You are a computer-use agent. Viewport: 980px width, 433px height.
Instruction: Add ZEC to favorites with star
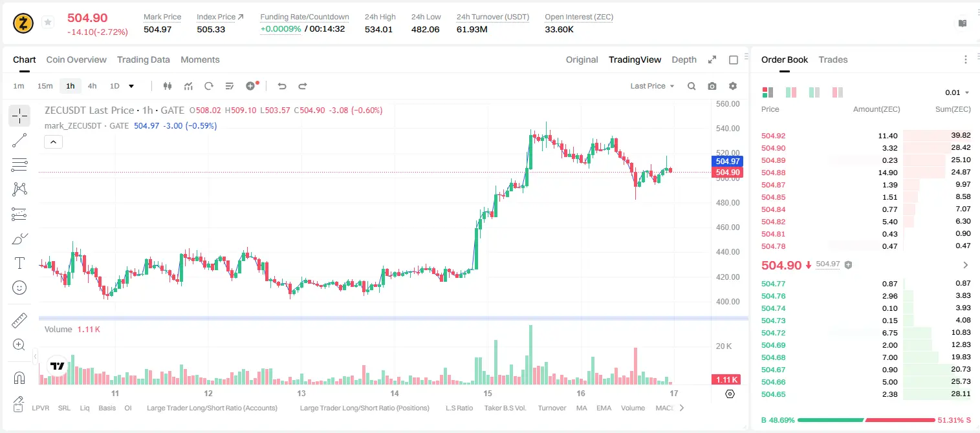tap(48, 23)
